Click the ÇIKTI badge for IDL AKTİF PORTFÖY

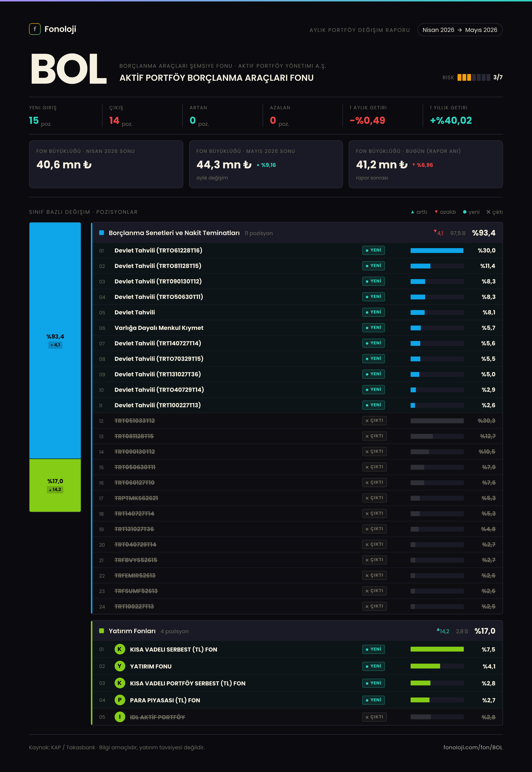tap(374, 717)
